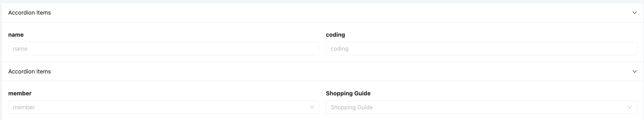The width and height of the screenshot is (644, 120).
Task: Click empty header area of the member accordion
Action: pos(325,72)
